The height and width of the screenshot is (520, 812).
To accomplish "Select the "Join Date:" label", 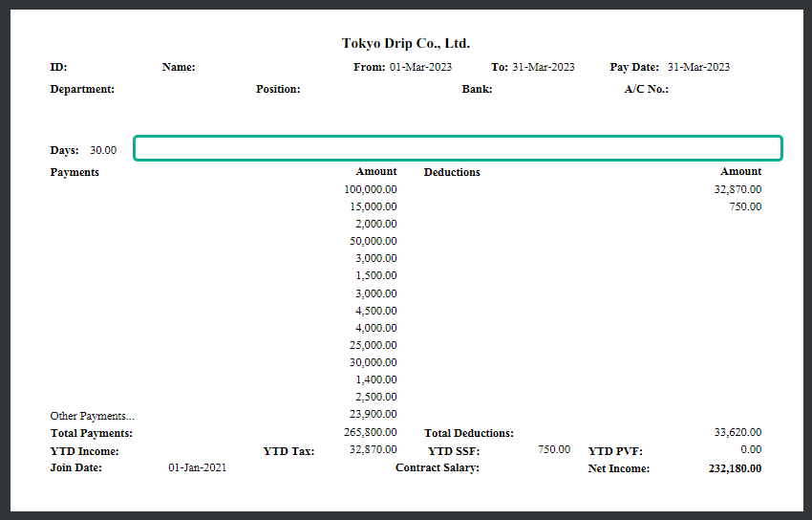I will 76,467.
